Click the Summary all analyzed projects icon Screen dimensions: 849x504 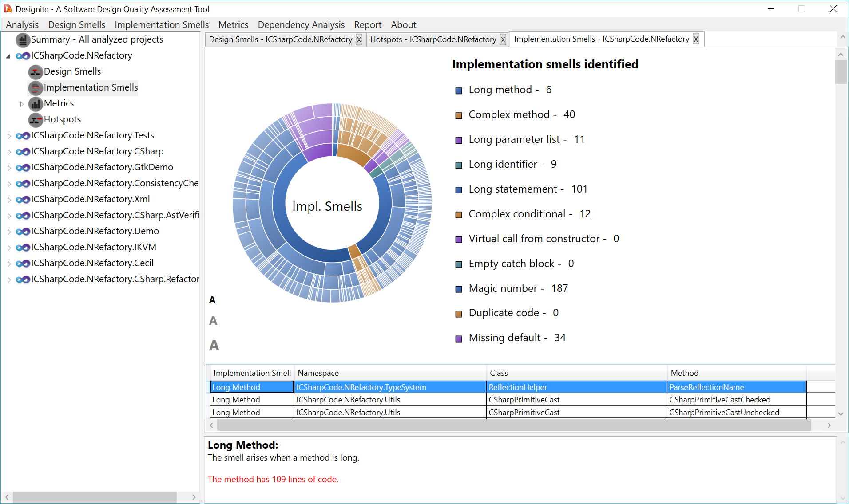[23, 40]
